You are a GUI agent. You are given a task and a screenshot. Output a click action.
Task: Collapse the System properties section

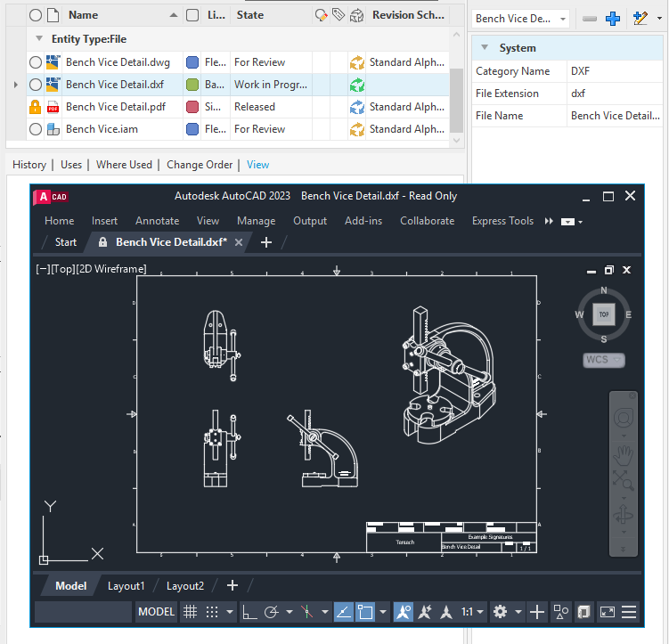(485, 47)
